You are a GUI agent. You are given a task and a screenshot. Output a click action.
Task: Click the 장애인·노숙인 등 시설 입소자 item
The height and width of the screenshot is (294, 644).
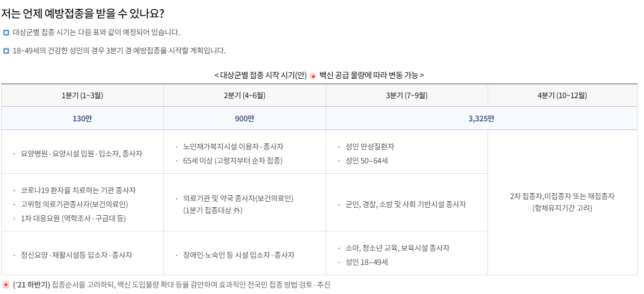(x=239, y=255)
